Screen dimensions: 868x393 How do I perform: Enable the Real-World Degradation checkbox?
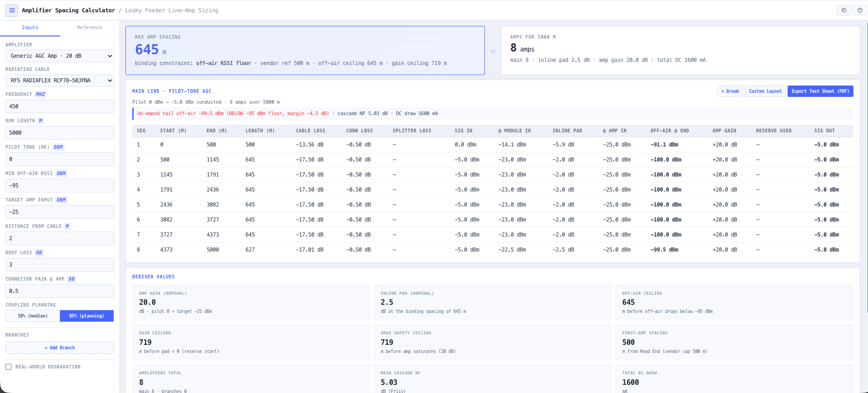point(8,367)
